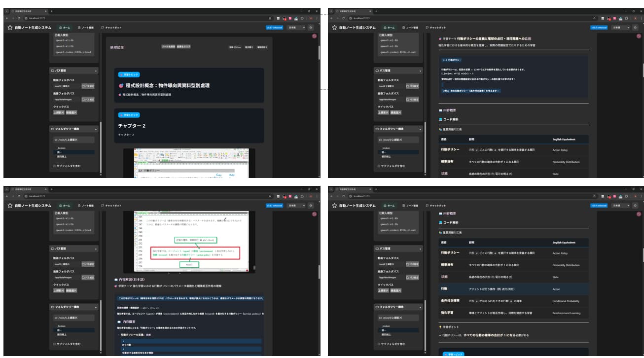Collapse フォルダツリー構造 panel beside 内容解説(日本語) content
The width and height of the screenshot is (644, 358).
click(96, 307)
